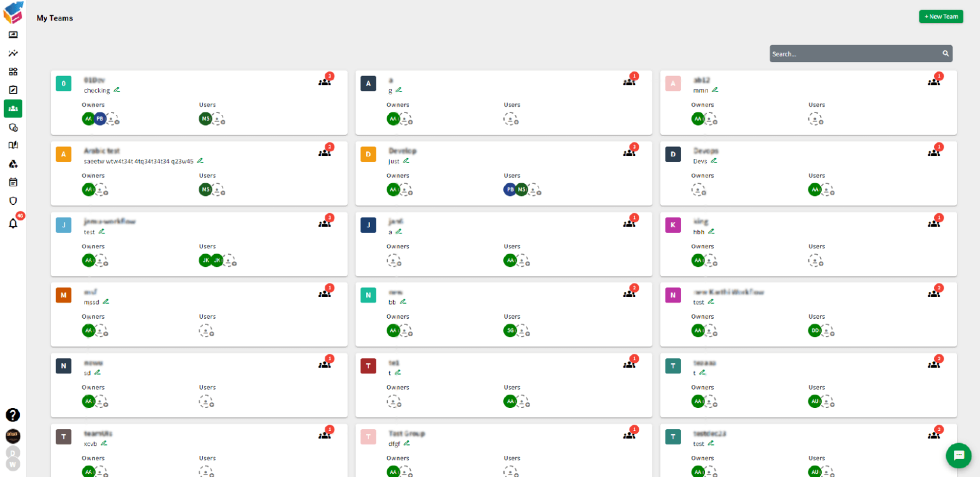This screenshot has height=477, width=980.
Task: Click the members icon on the 'mssd' team card
Action: (x=325, y=294)
